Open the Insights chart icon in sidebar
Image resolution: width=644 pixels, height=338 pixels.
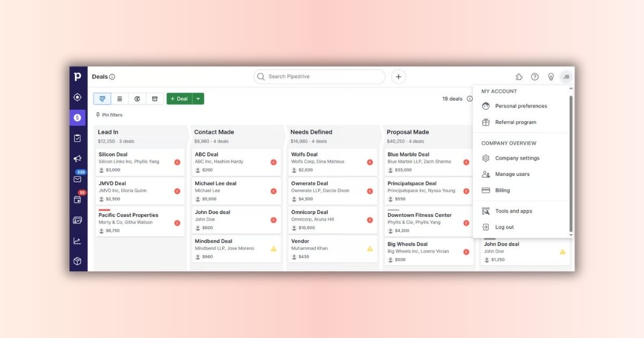point(77,241)
